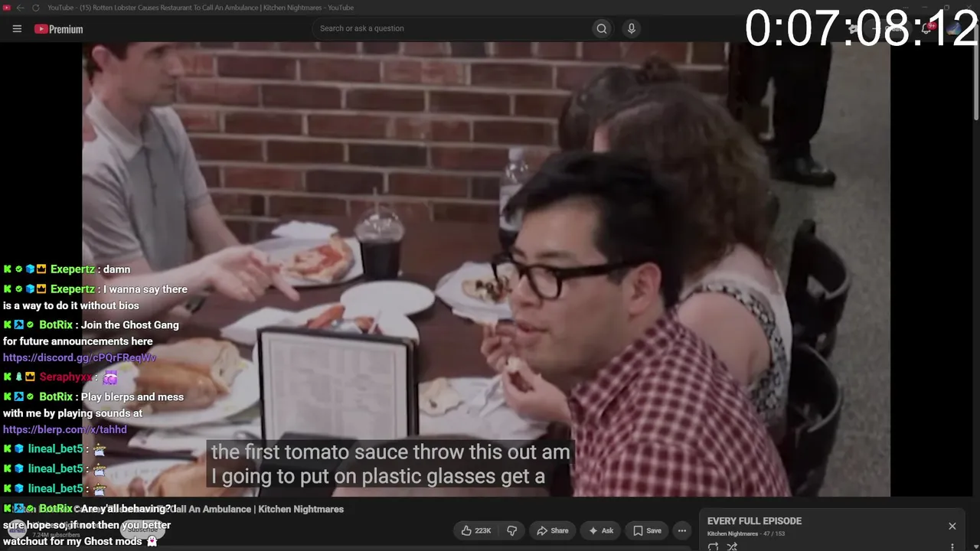Image resolution: width=980 pixels, height=551 pixels.
Task: Like the video with 223K thumbs up
Action: point(475,530)
